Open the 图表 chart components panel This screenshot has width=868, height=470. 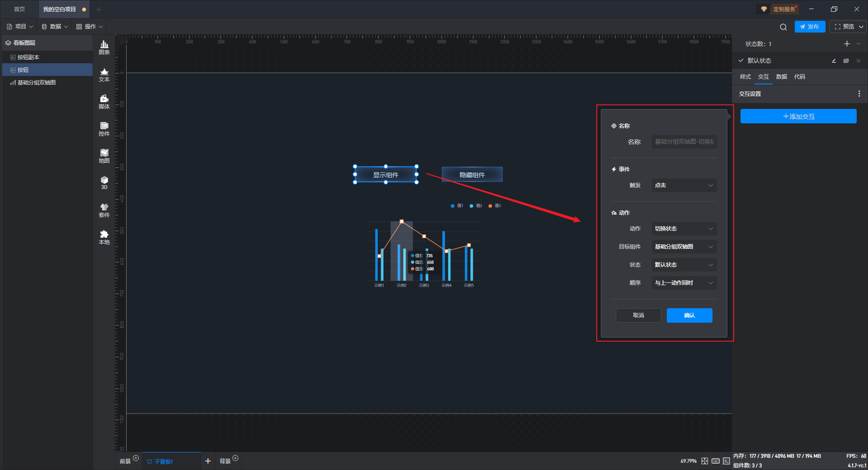coord(104,47)
